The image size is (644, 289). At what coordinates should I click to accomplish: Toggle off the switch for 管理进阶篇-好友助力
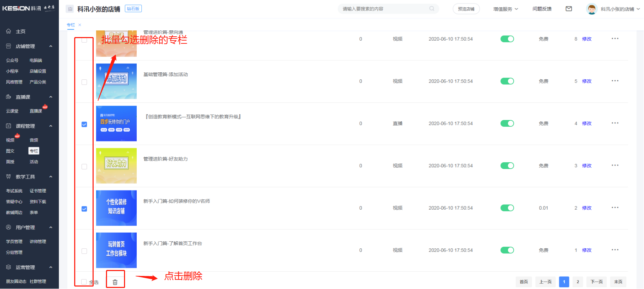click(x=507, y=165)
